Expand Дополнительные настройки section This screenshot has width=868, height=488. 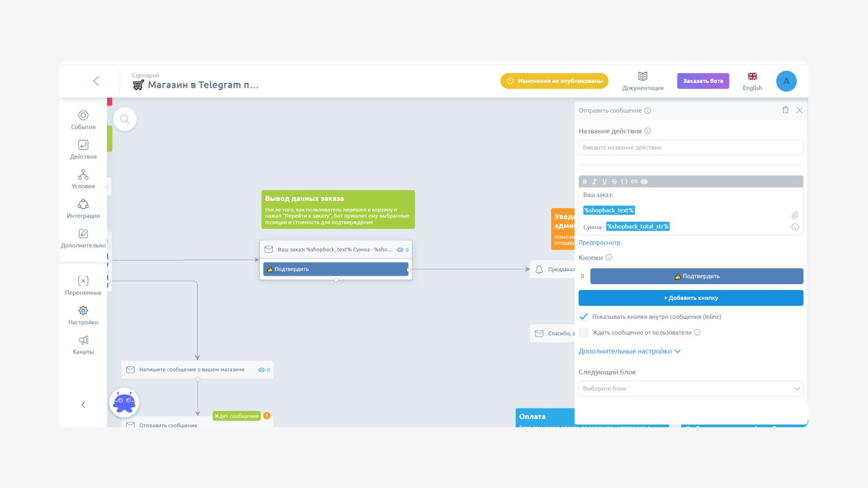pyautogui.click(x=629, y=351)
